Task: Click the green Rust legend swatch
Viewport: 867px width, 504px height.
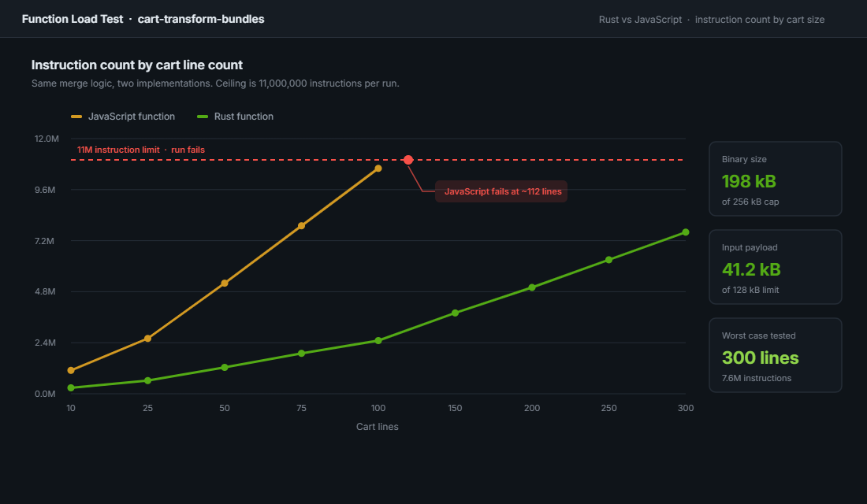Action: [203, 117]
